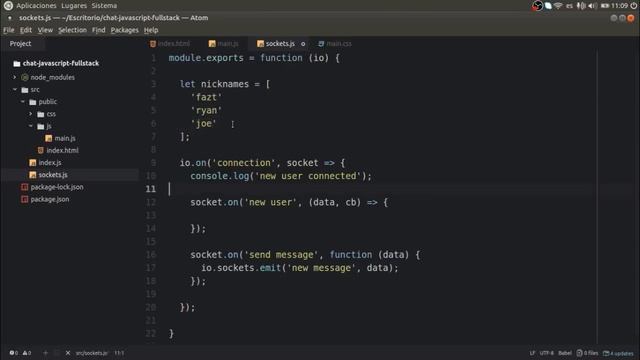
Task: Open the power session menu icon
Action: click(x=634, y=6)
